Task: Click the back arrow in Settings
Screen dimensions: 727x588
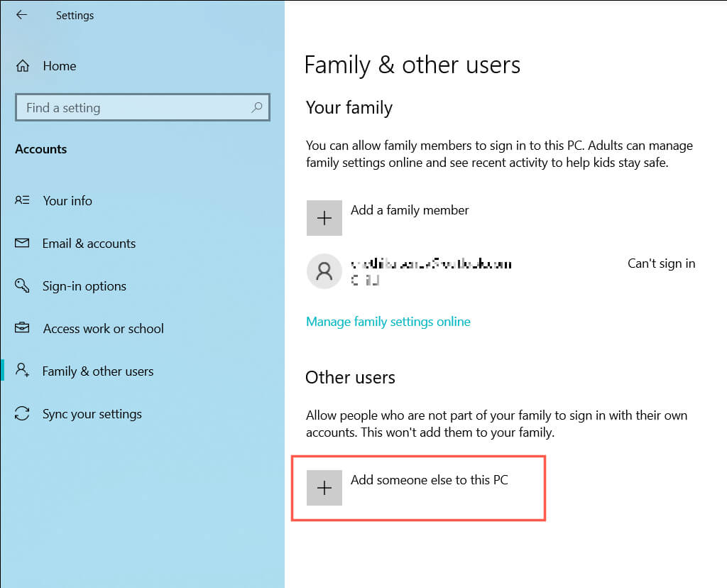Action: (22, 15)
